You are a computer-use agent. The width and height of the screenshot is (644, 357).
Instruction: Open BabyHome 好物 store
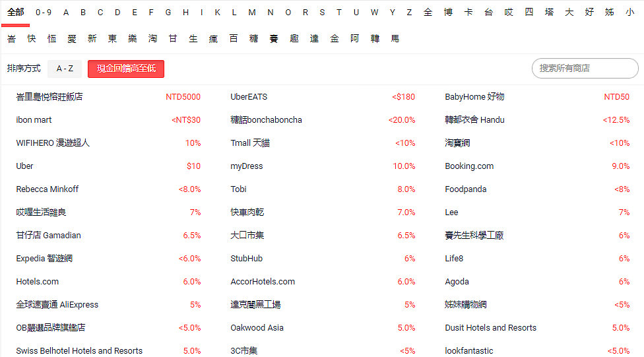[x=474, y=97]
